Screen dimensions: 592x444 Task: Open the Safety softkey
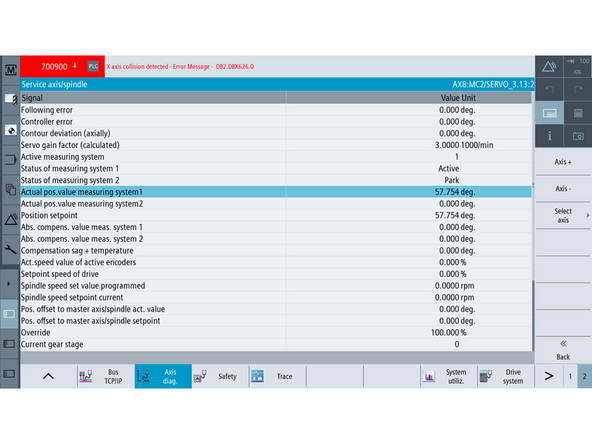tap(220, 376)
